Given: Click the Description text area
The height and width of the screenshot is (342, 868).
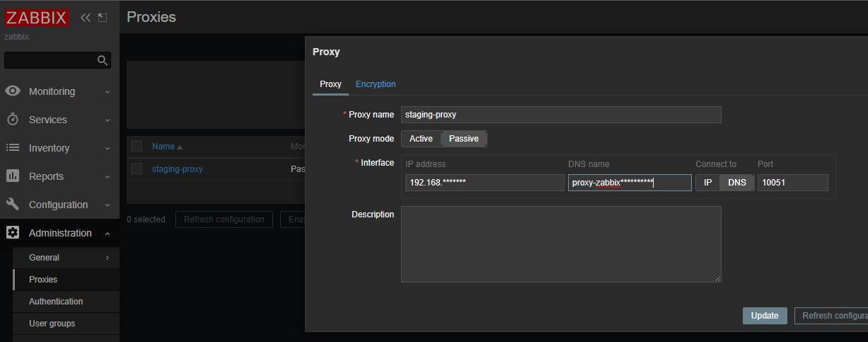Looking at the screenshot, I should (561, 244).
